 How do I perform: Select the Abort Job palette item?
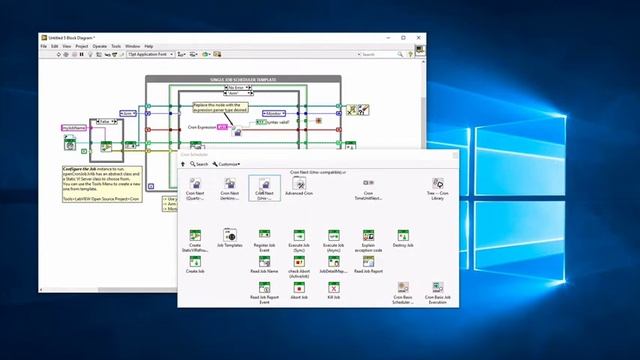click(x=299, y=291)
